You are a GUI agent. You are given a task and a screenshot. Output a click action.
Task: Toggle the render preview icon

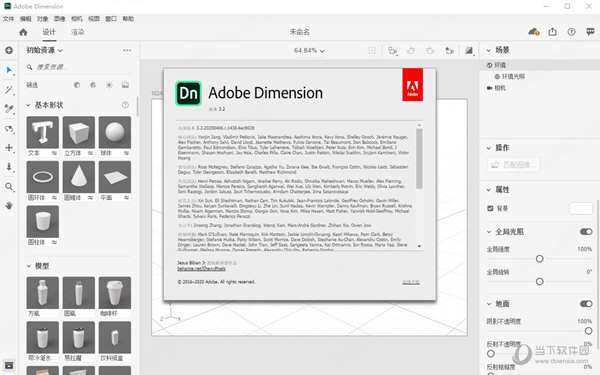[469, 51]
